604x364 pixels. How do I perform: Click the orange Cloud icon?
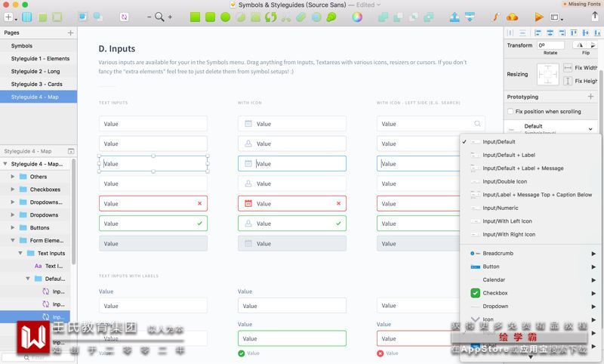click(512, 17)
